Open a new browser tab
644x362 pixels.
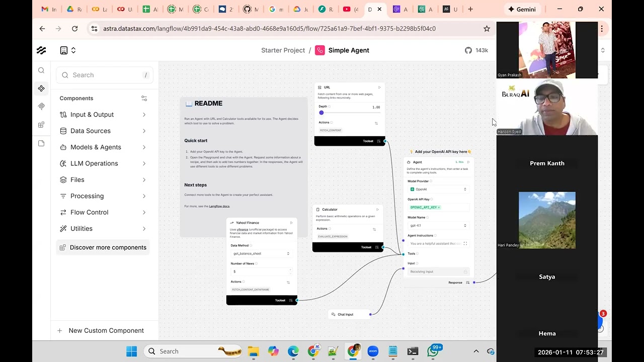point(470,9)
